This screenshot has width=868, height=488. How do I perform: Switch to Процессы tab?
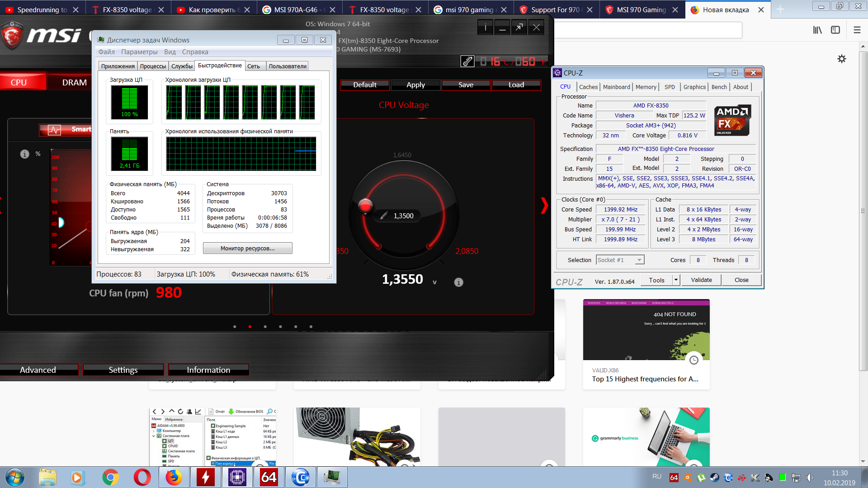pos(153,66)
